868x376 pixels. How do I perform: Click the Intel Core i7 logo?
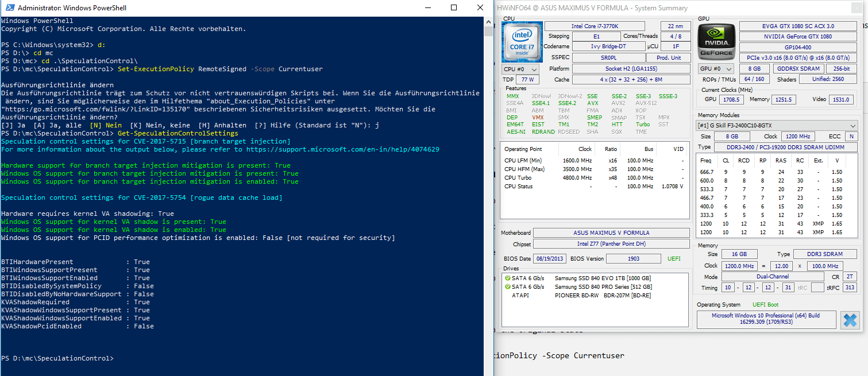tap(522, 42)
